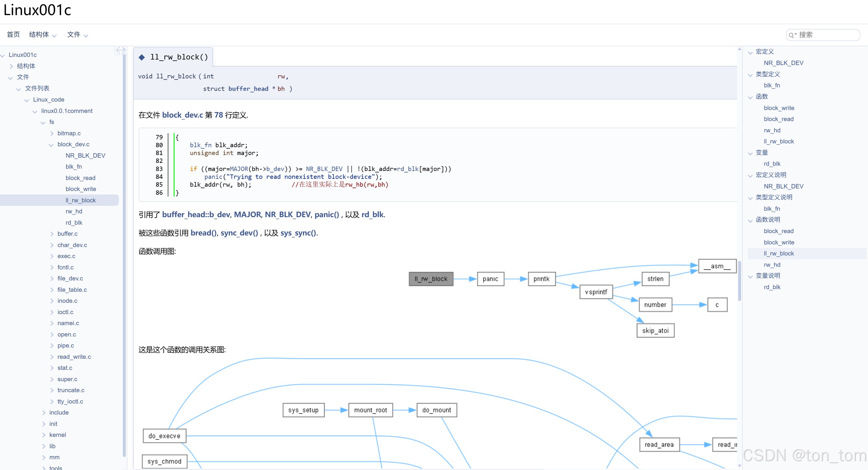Expand the bitmap.c tree node

click(52, 134)
